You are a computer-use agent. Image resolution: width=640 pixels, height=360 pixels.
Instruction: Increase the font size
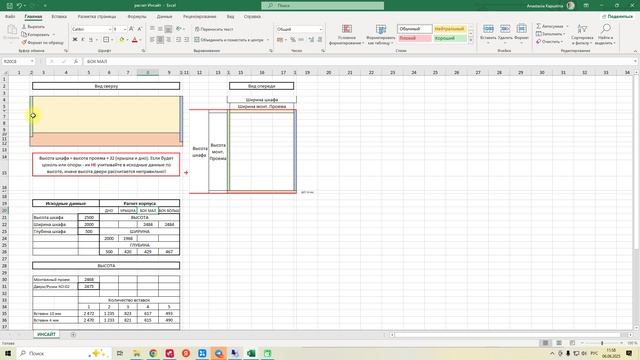pos(131,29)
